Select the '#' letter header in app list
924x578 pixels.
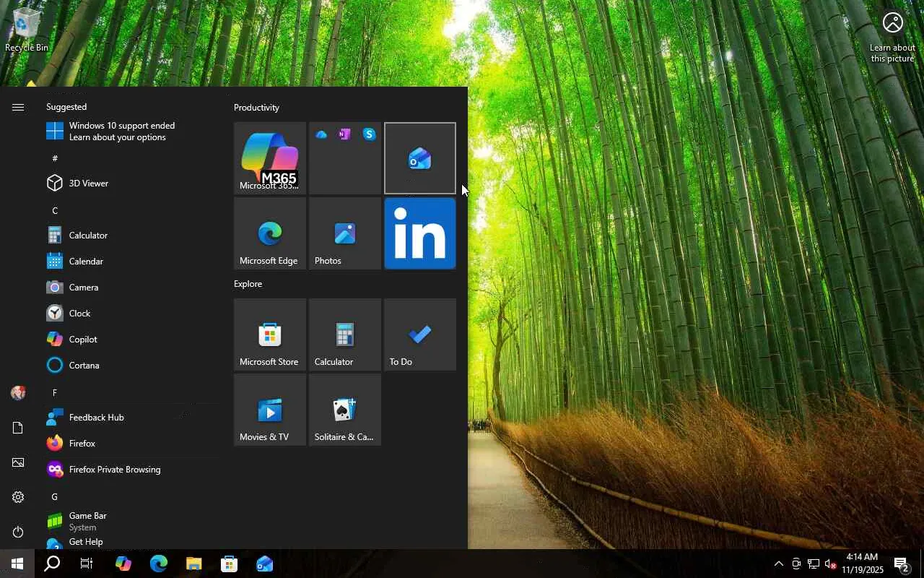click(x=55, y=158)
